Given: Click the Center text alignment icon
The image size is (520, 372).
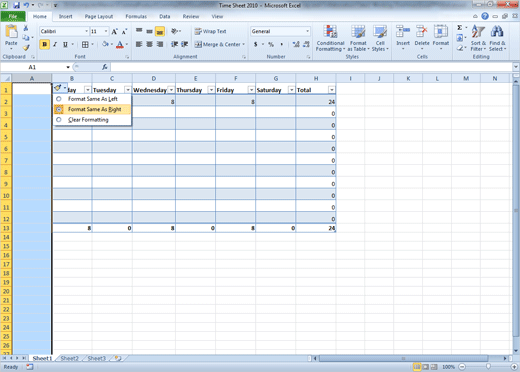Looking at the screenshot, I should click(x=150, y=44).
